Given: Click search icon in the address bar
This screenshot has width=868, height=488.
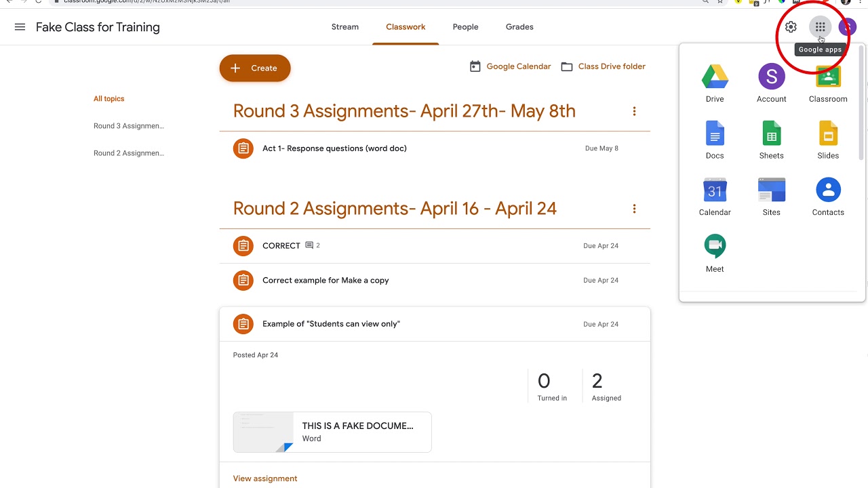Looking at the screenshot, I should pyautogui.click(x=706, y=2).
